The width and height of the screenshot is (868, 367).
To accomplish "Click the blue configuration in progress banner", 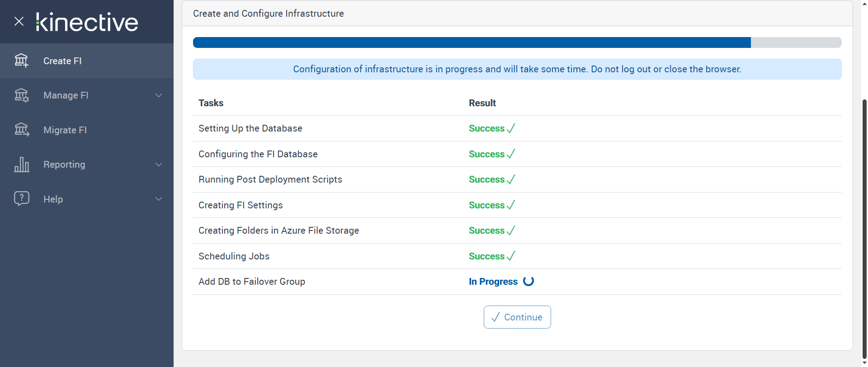I will (x=517, y=69).
